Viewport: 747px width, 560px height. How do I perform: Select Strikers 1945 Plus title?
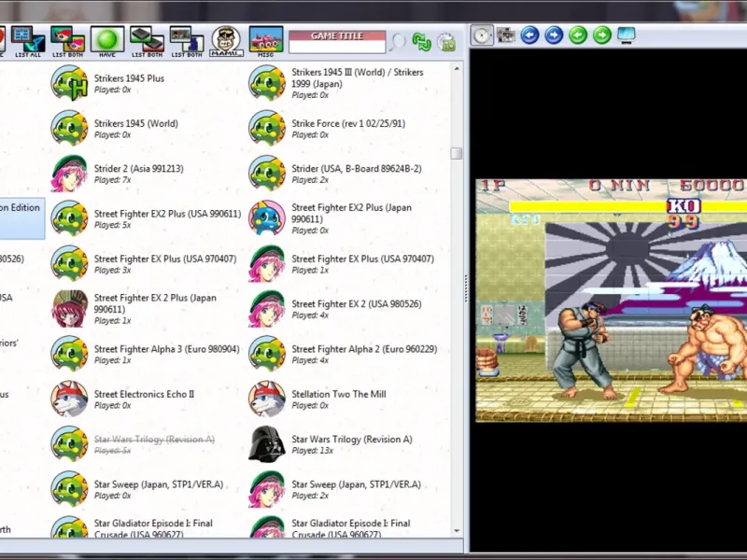[x=129, y=78]
